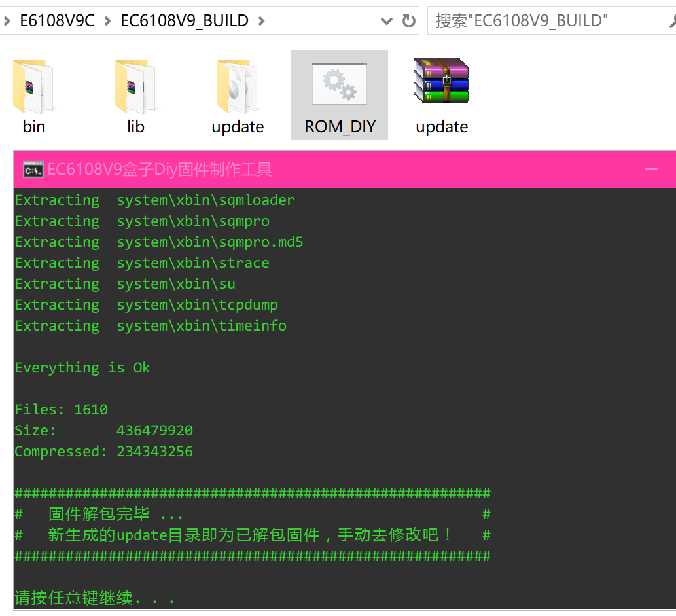
Task: Select EC6108V9_BUILD in the address bar
Action: click(185, 20)
